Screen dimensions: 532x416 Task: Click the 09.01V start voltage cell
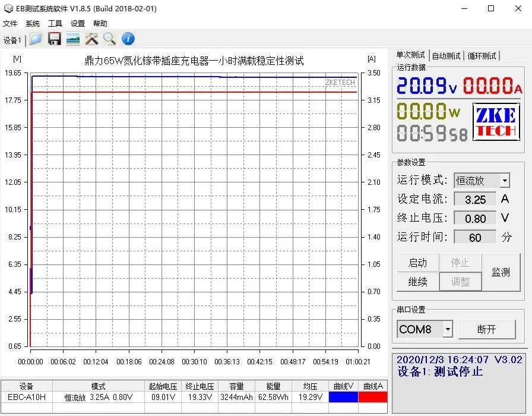point(163,398)
